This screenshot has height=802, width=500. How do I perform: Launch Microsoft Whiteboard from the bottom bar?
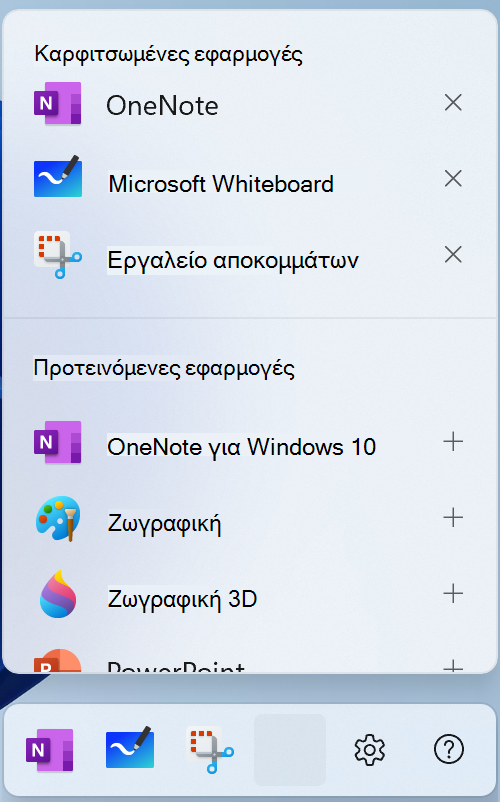(130, 748)
